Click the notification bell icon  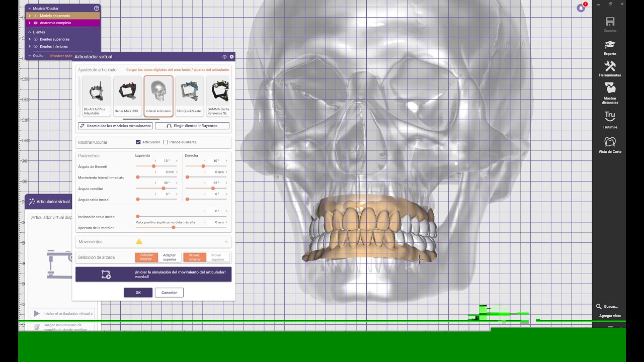pyautogui.click(x=581, y=8)
